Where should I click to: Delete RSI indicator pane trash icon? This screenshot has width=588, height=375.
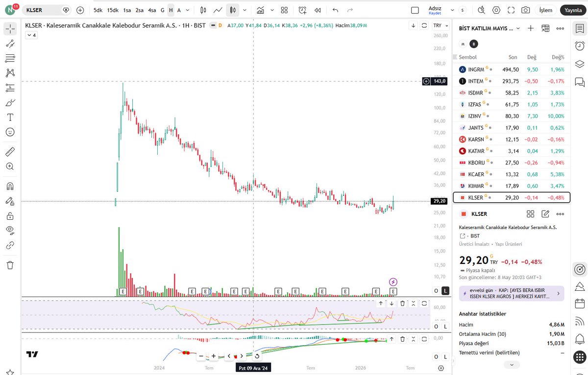point(402,304)
